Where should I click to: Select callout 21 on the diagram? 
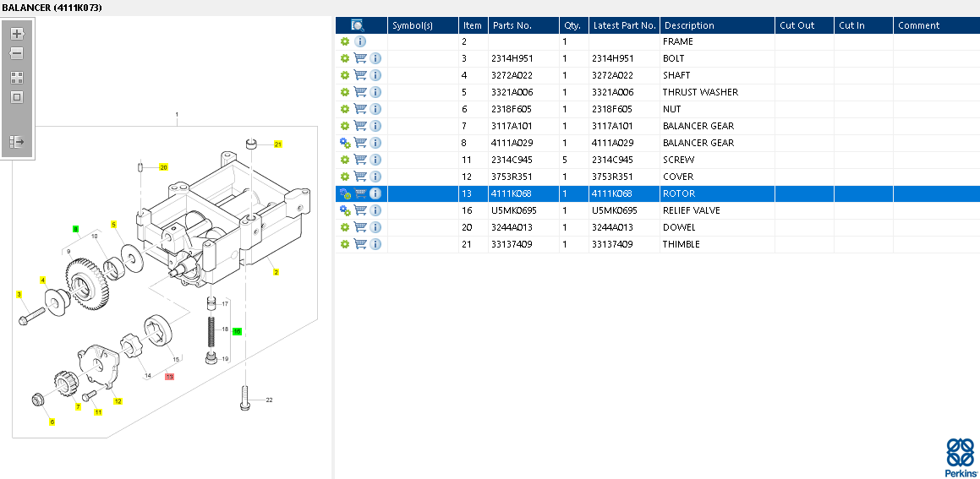click(x=277, y=144)
